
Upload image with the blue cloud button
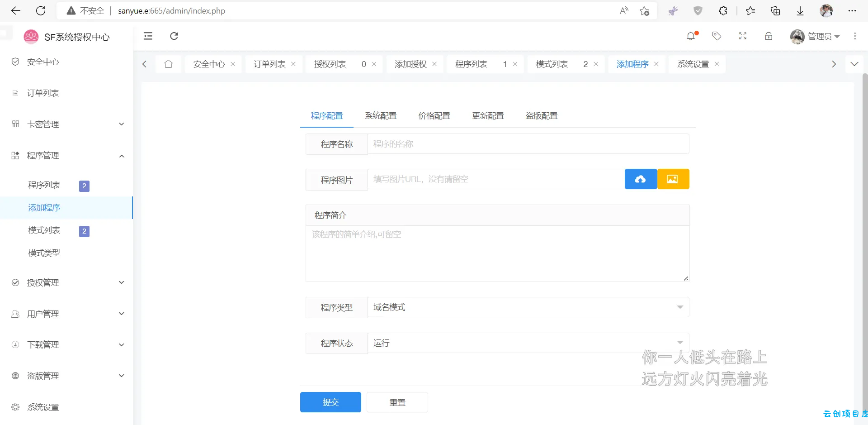tap(641, 179)
